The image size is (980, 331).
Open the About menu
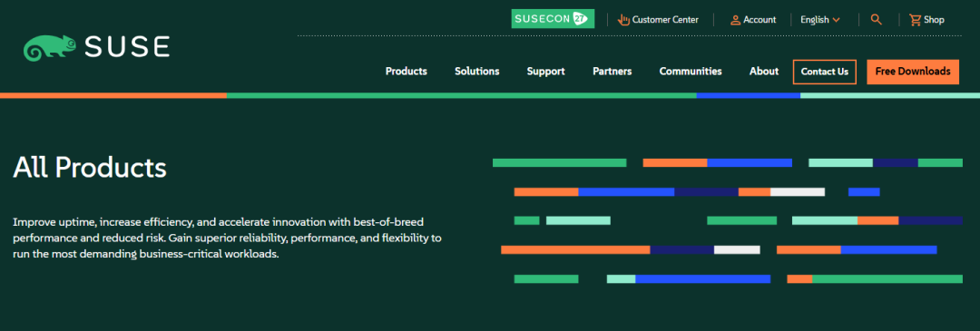(x=764, y=72)
